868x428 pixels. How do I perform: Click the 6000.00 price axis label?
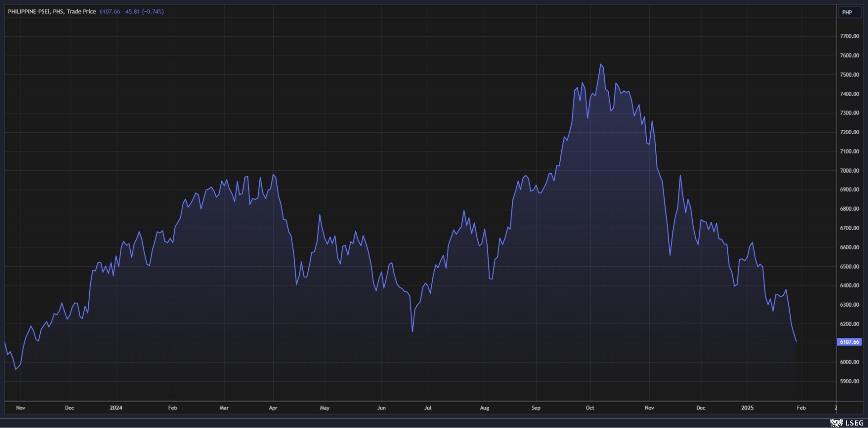click(849, 362)
